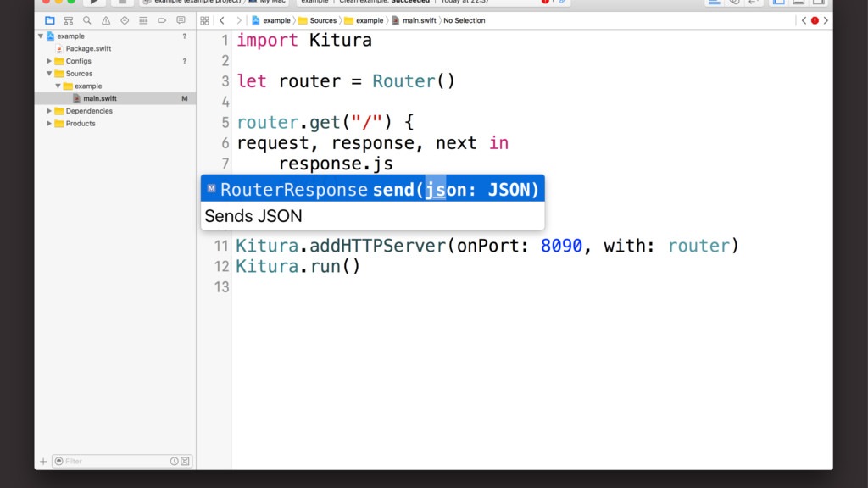The height and width of the screenshot is (488, 868).
Task: Open the Symbol navigator tab
Action: [x=69, y=20]
